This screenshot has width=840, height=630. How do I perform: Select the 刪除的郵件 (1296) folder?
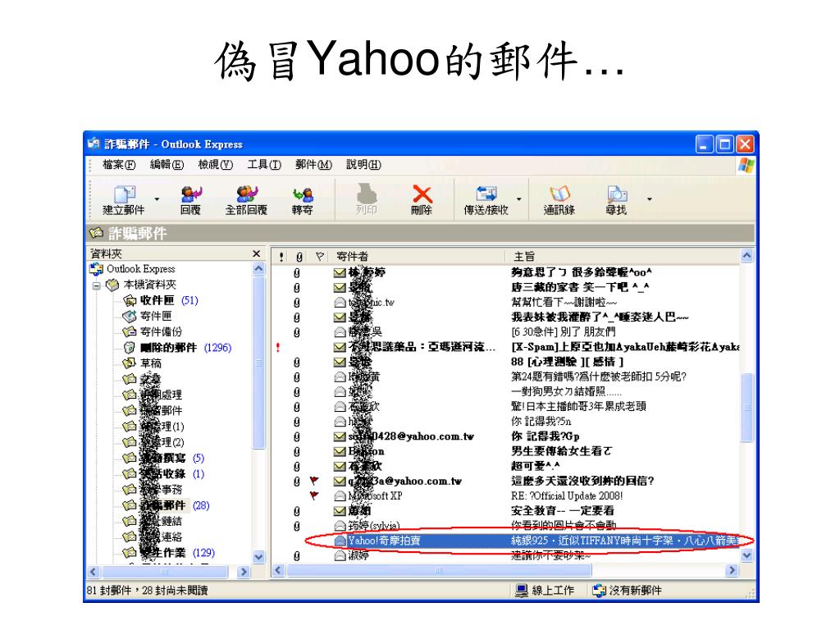pos(177,348)
